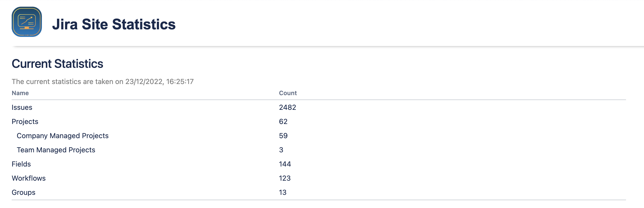This screenshot has height=208, width=644.
Task: Select the Workflows row label
Action: click(x=29, y=178)
